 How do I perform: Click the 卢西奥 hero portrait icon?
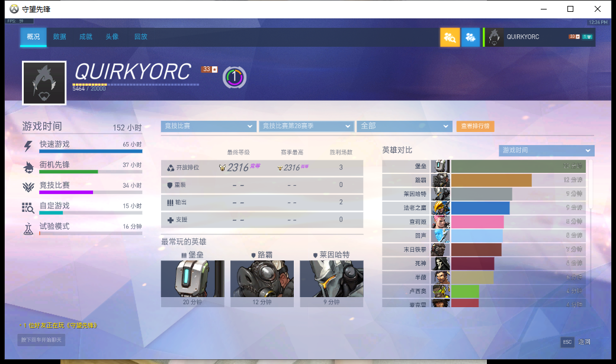tap(441, 291)
